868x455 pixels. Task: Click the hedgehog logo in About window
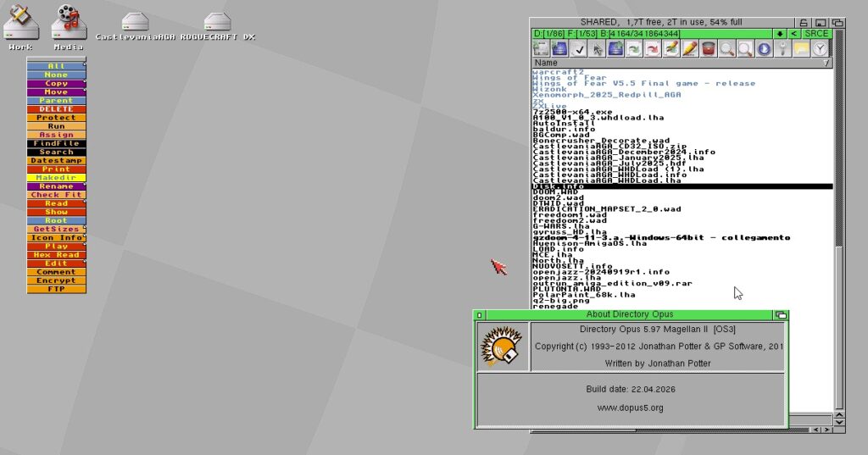pos(503,347)
